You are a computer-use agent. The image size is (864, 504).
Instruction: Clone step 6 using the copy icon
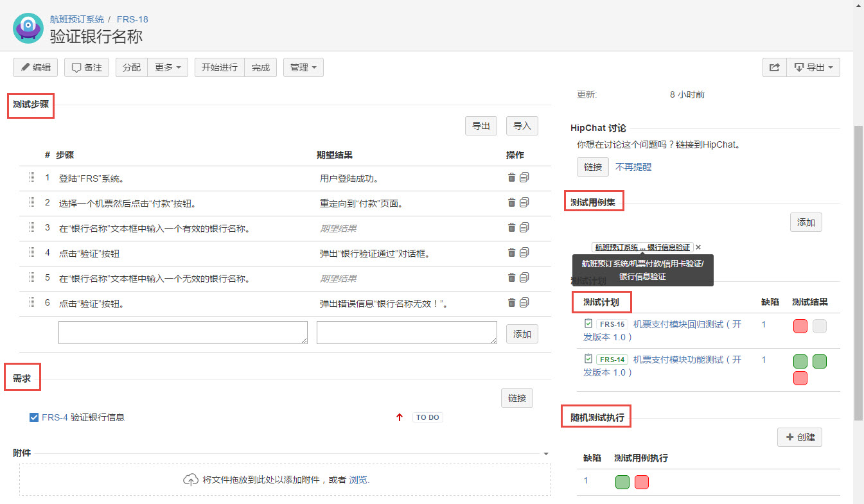[x=524, y=302]
